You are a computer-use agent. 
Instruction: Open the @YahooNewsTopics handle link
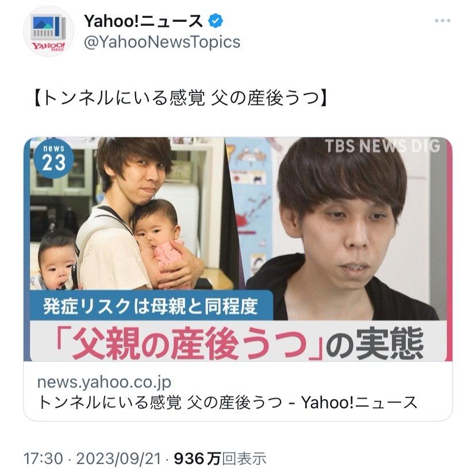(x=162, y=42)
